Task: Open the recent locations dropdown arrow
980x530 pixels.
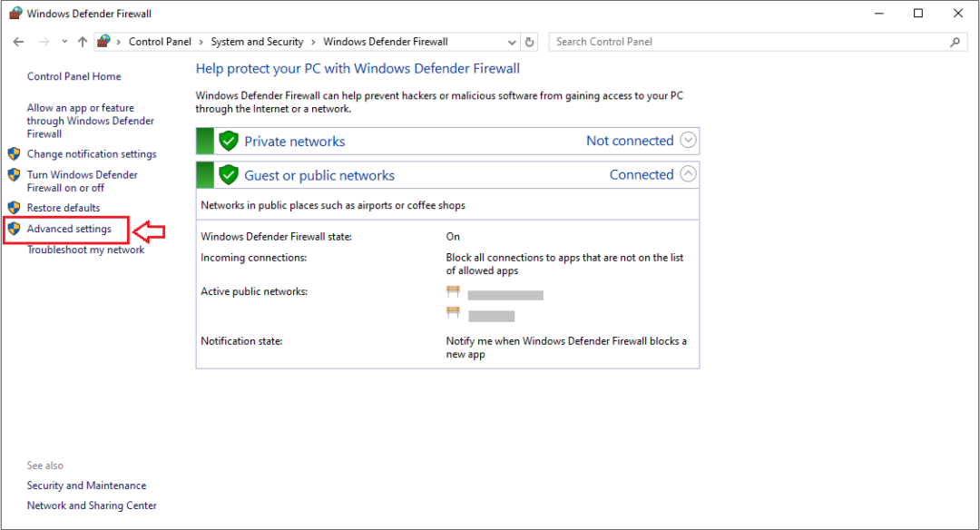Action: 64,42
